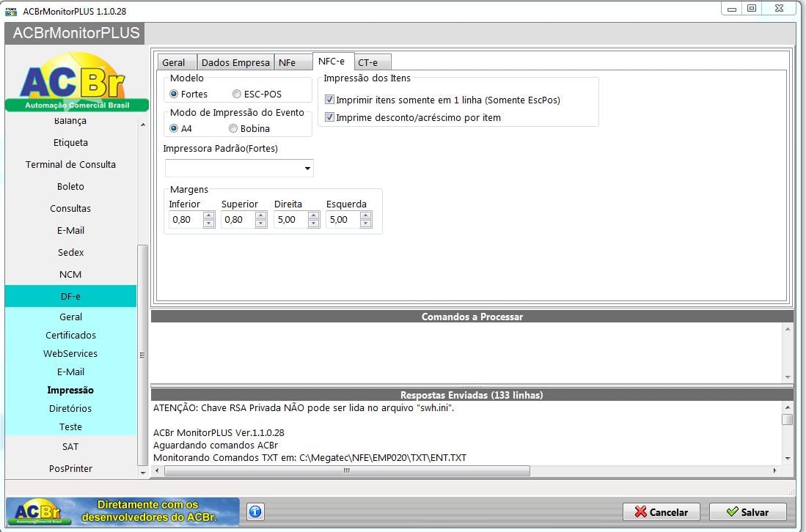Click the Inferior margin input field
This screenshot has height=532, width=806.
point(186,220)
